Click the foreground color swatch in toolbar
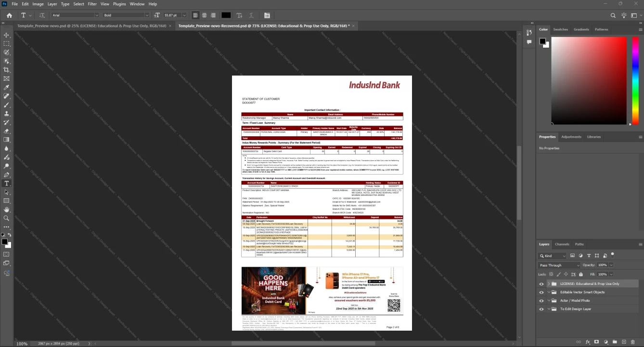 tap(4, 241)
